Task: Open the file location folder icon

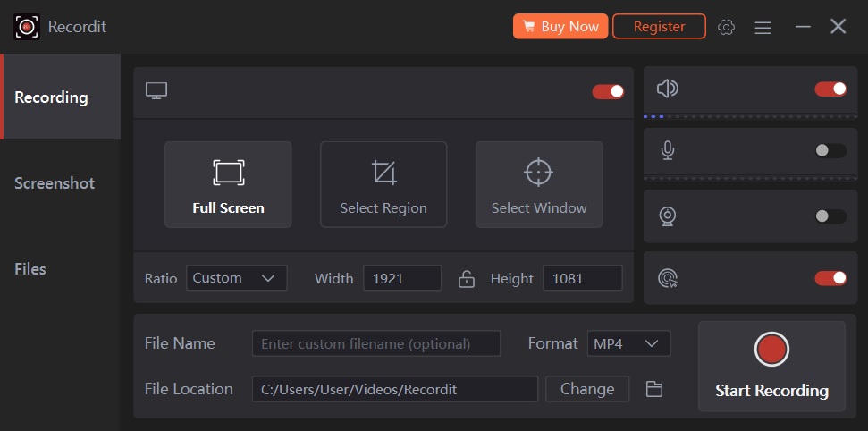Action: click(x=654, y=389)
